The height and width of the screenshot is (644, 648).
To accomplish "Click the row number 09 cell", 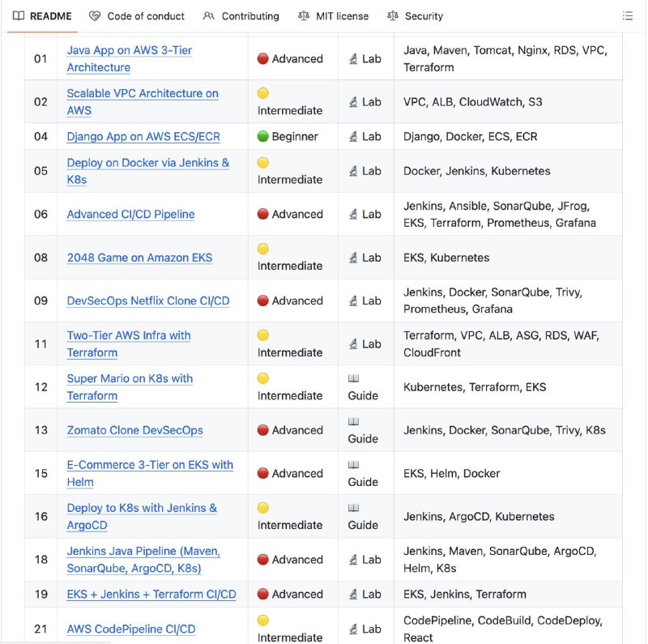I will 40,301.
